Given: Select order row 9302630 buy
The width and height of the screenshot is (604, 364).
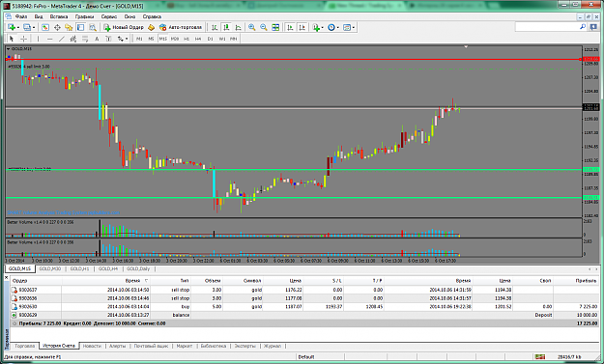Looking at the screenshot, I should click(x=303, y=307).
